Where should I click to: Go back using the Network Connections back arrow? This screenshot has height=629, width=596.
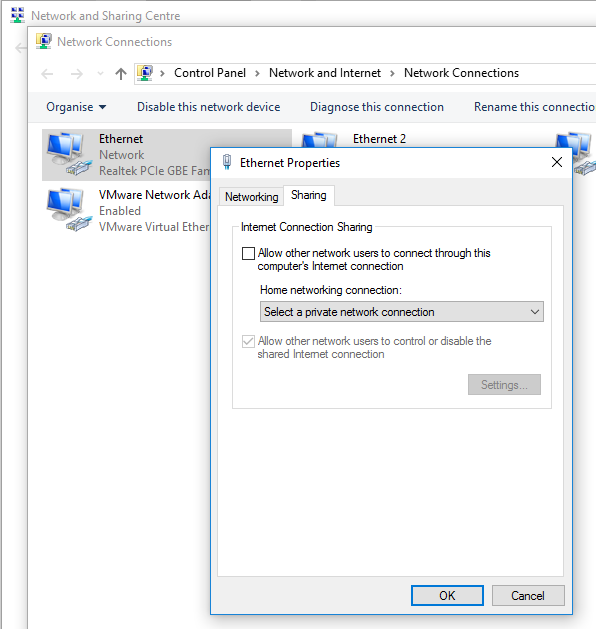(47, 74)
